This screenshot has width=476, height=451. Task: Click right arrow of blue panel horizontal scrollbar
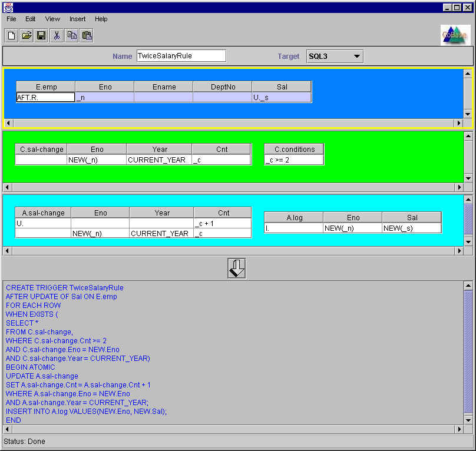point(459,123)
